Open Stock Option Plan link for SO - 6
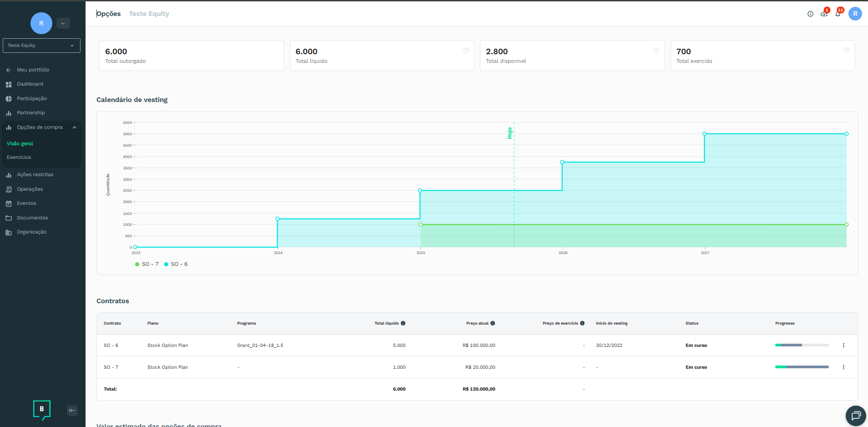The image size is (868, 427). click(167, 346)
